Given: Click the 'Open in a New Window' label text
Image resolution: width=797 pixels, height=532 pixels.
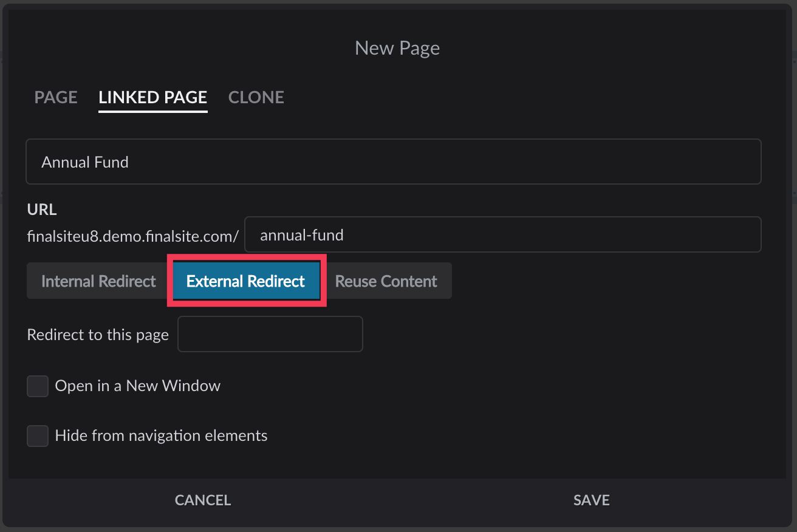Looking at the screenshot, I should point(137,386).
